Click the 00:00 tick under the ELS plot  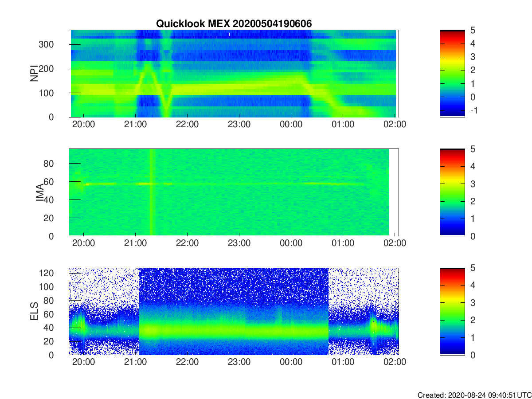point(291,362)
